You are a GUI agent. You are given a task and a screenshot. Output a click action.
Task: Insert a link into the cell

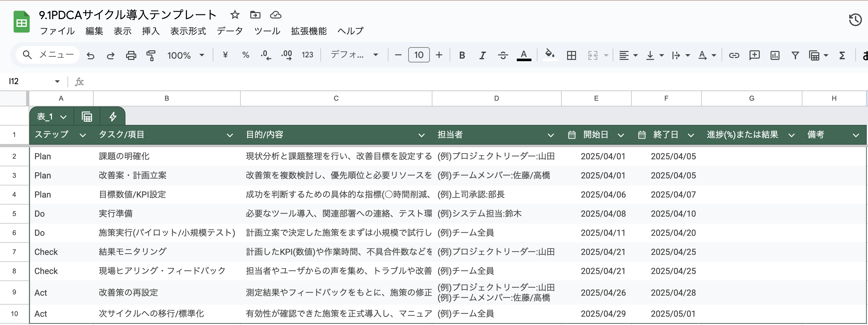(x=735, y=55)
